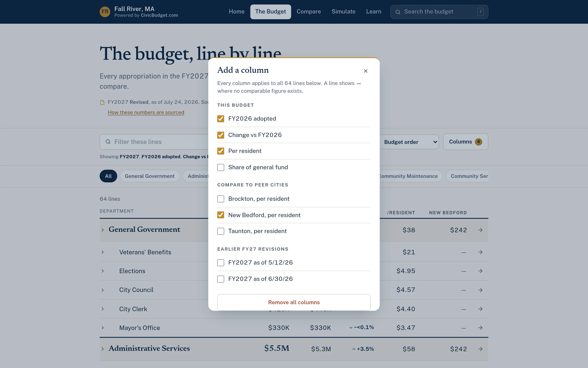Click the FR city logo badge
The height and width of the screenshot is (368, 588).
105,12
